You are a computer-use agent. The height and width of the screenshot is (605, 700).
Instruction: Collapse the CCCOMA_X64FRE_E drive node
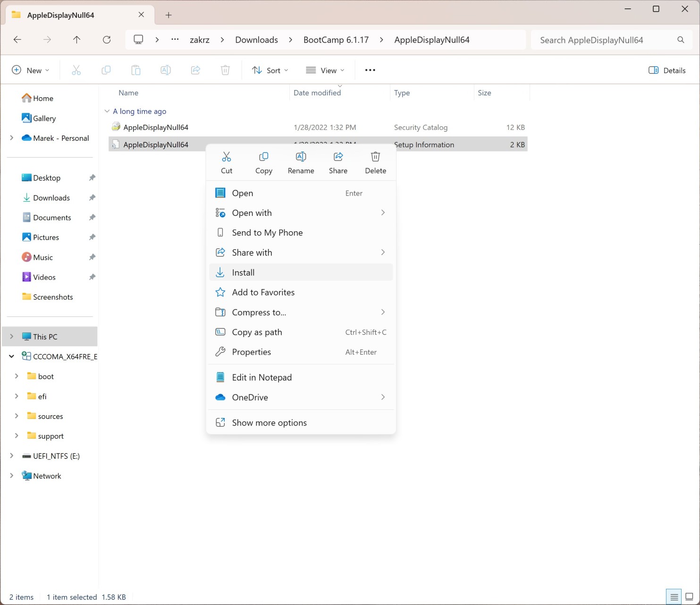tap(11, 357)
